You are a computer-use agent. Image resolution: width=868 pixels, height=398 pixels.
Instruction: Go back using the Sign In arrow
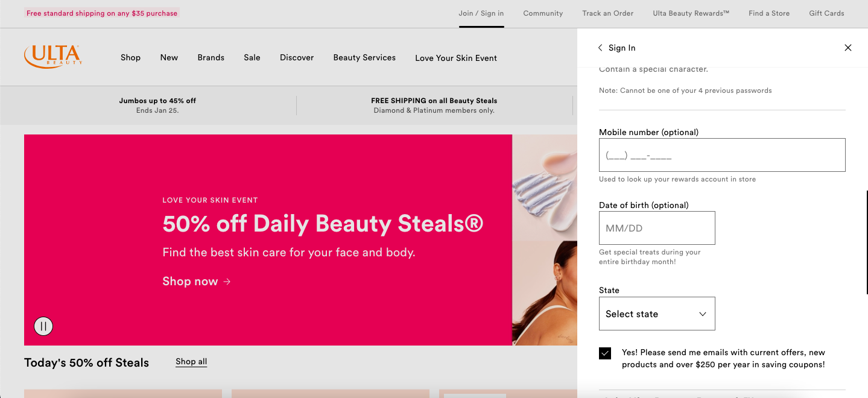[x=600, y=48]
